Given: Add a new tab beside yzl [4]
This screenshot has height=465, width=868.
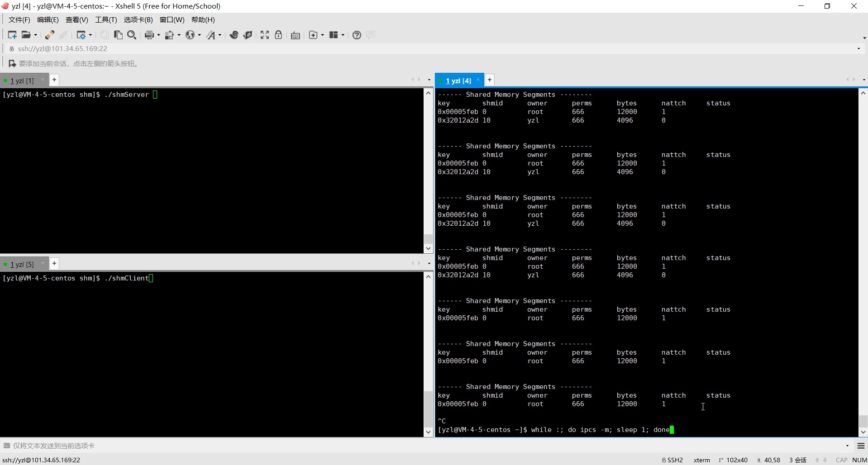Looking at the screenshot, I should [x=490, y=80].
